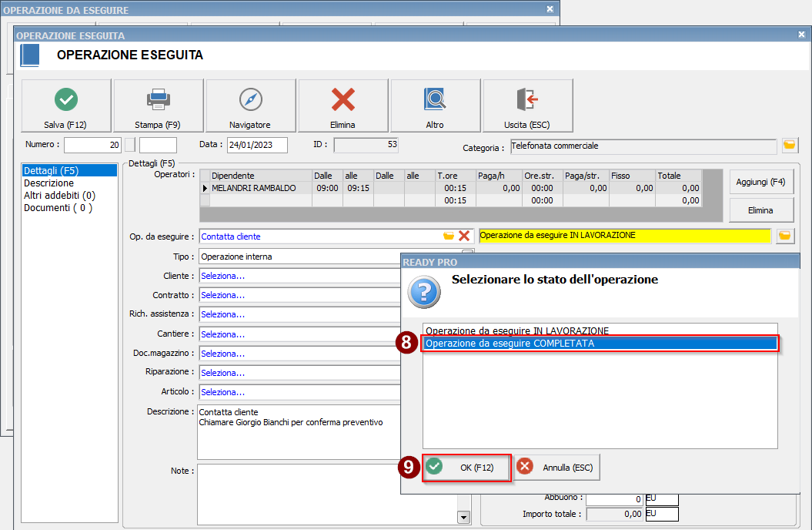Confirm with OK (F12) button
812x530 pixels.
(x=468, y=467)
